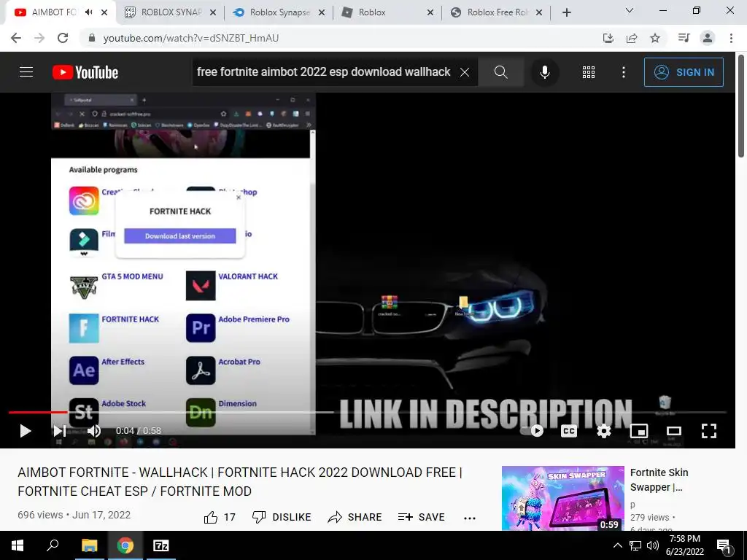
Task: Open the tab search chevron
Action: tap(630, 10)
